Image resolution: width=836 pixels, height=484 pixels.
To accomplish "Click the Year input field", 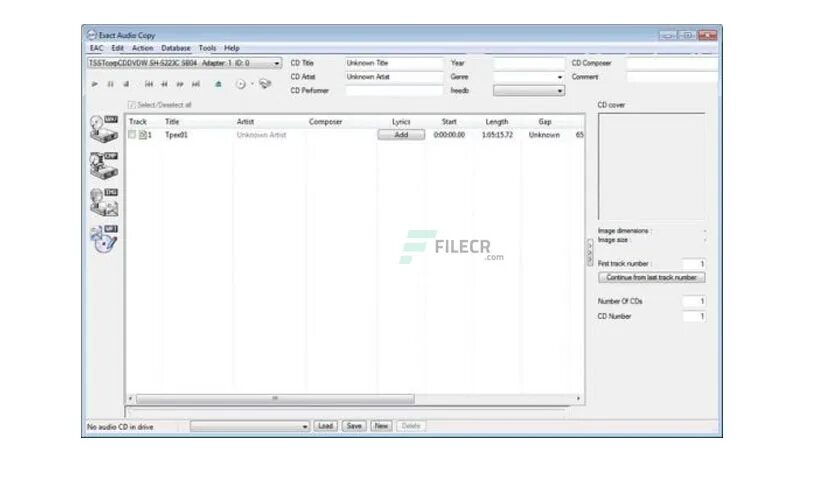I will [528, 63].
